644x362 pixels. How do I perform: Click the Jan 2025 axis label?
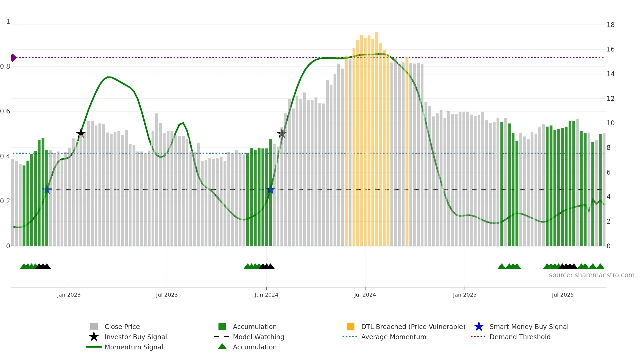465,295
